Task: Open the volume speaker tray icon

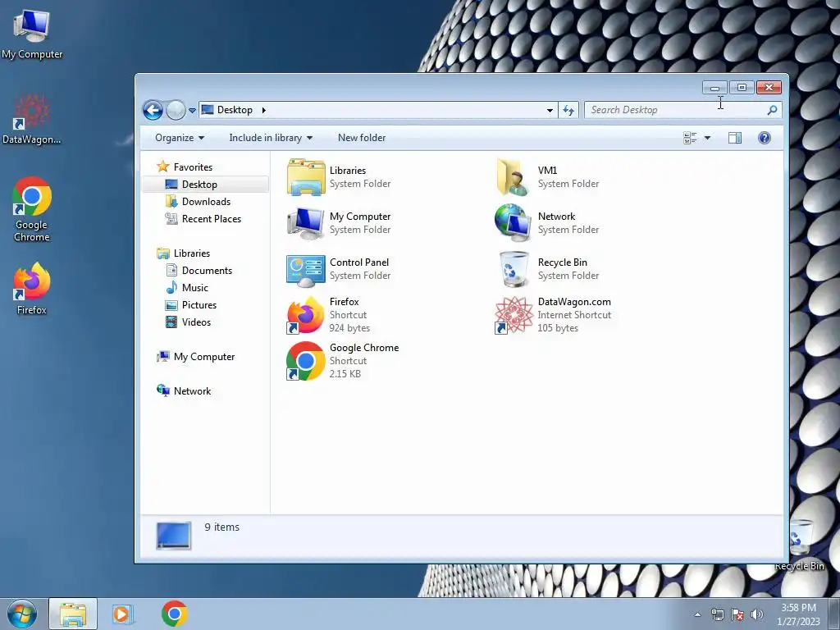Action: click(x=756, y=614)
